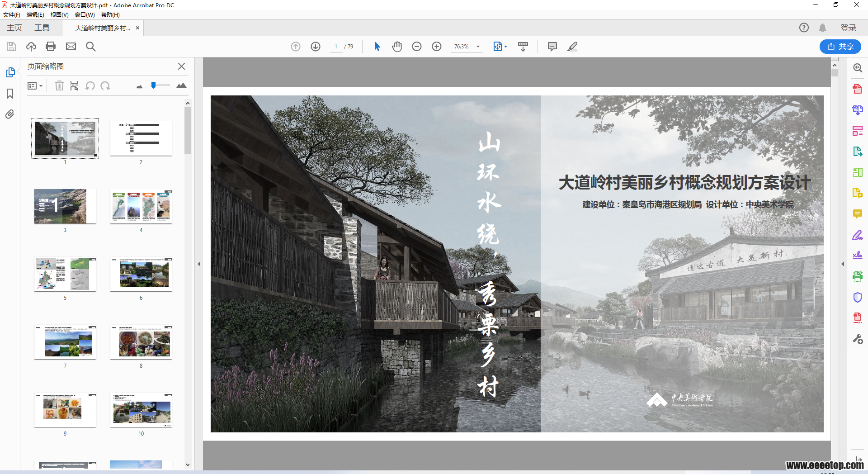Reduce thumbnail size small mountain icon
The image size is (868, 474).
(139, 86)
